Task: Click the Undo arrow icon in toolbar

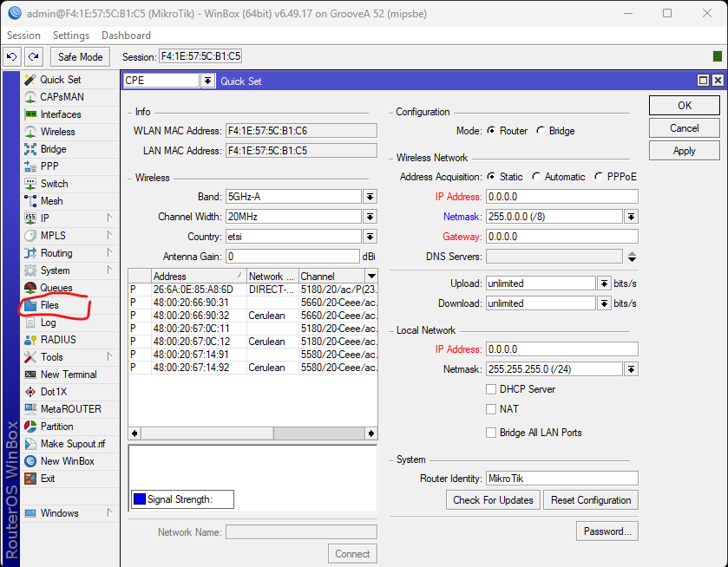Action: click(x=12, y=56)
